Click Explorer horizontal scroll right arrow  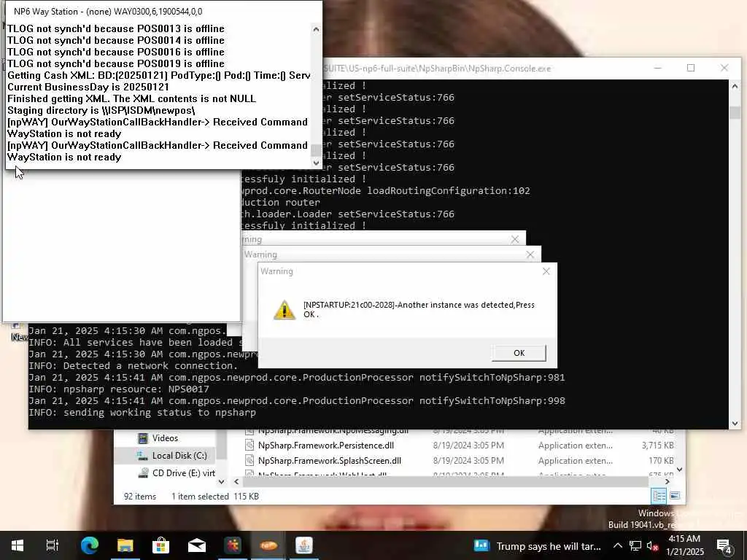(x=667, y=482)
